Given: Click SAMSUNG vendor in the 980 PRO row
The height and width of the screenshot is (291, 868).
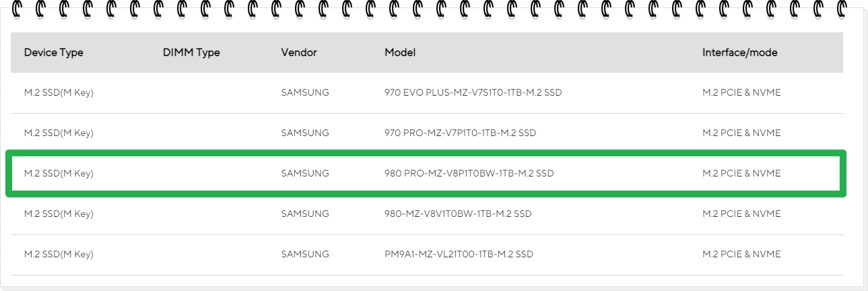Looking at the screenshot, I should (305, 174).
